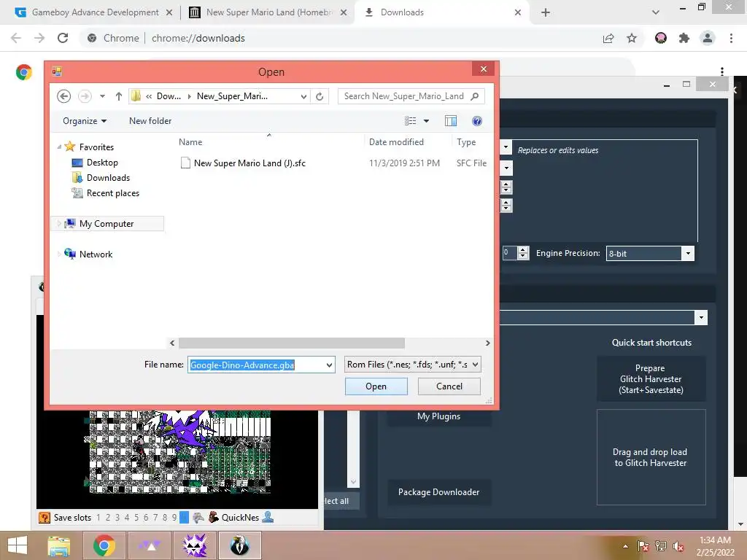Open the Engine Precision 8-bit dropdown
This screenshot has width=747, height=560.
650,253
